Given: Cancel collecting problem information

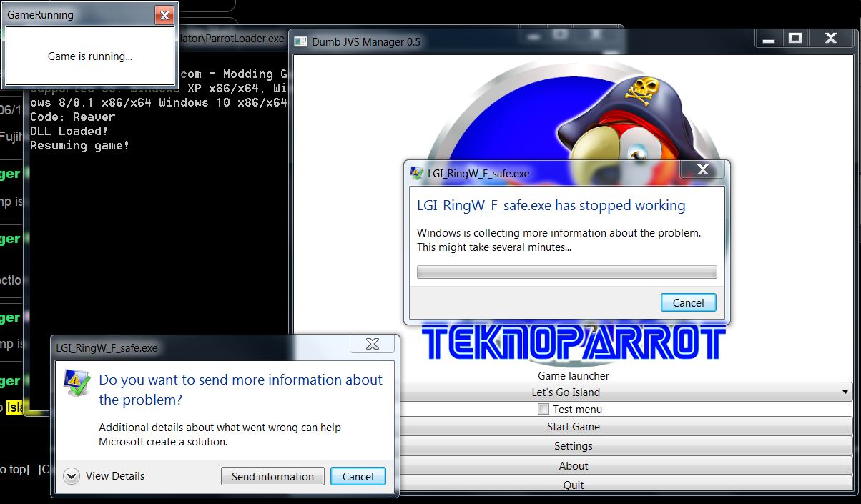Looking at the screenshot, I should click(688, 302).
